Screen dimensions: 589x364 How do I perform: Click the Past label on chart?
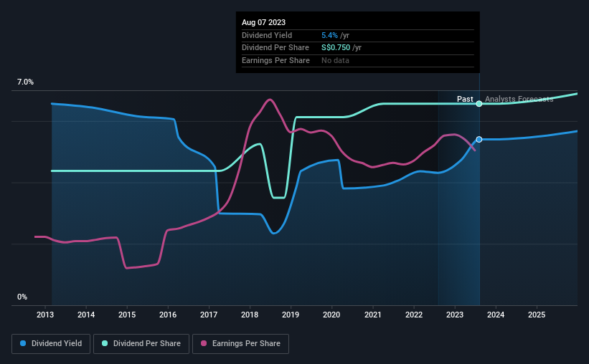pyautogui.click(x=465, y=99)
